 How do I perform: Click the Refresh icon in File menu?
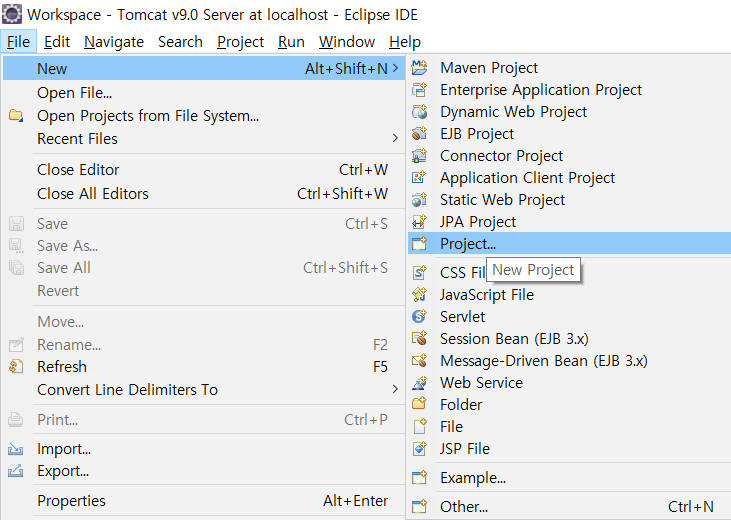(16, 367)
